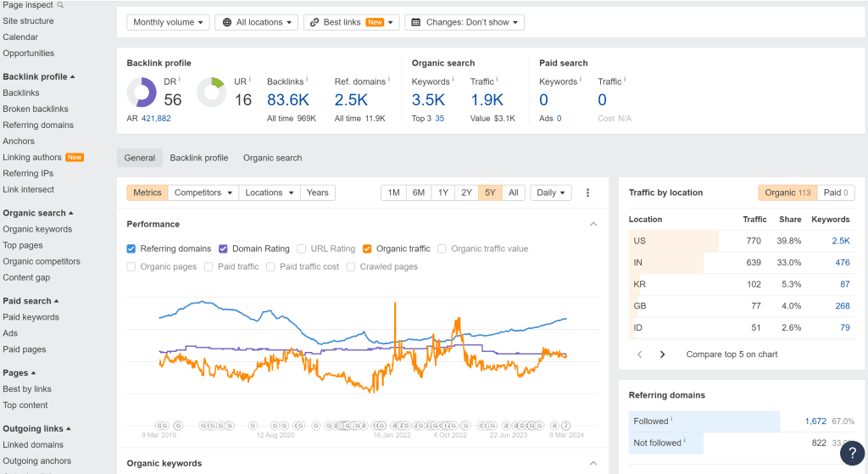Click the Not followed info icon

pyautogui.click(x=684, y=440)
